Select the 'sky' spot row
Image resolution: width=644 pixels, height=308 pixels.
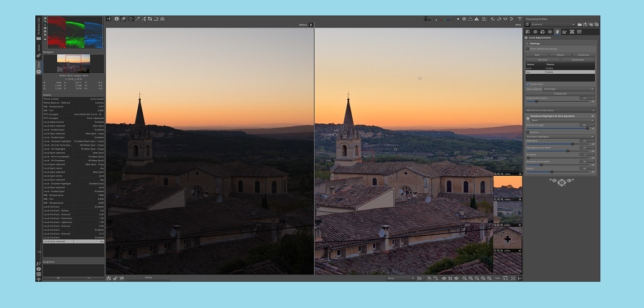(x=560, y=72)
